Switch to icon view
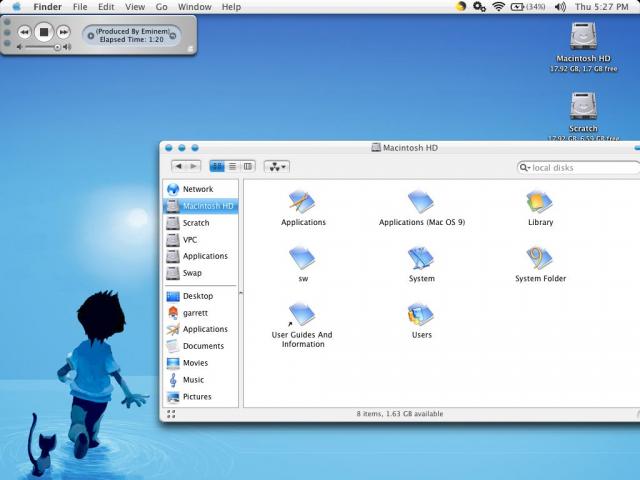This screenshot has width=640, height=480. click(x=217, y=166)
